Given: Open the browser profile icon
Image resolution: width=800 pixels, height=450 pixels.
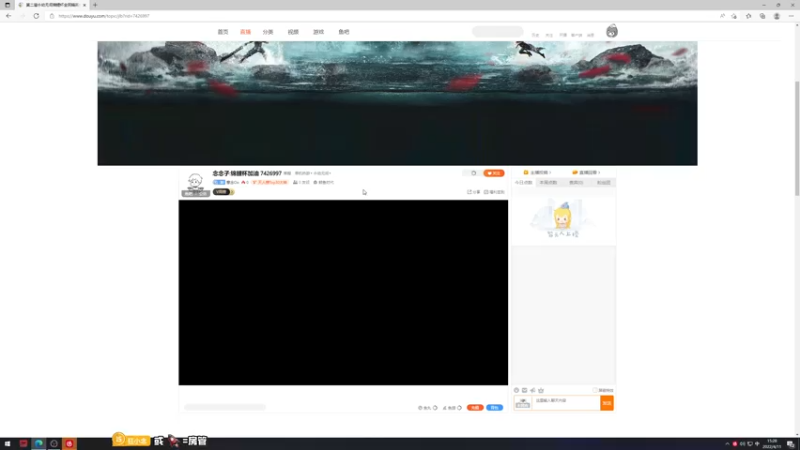Looking at the screenshot, I should 777,16.
